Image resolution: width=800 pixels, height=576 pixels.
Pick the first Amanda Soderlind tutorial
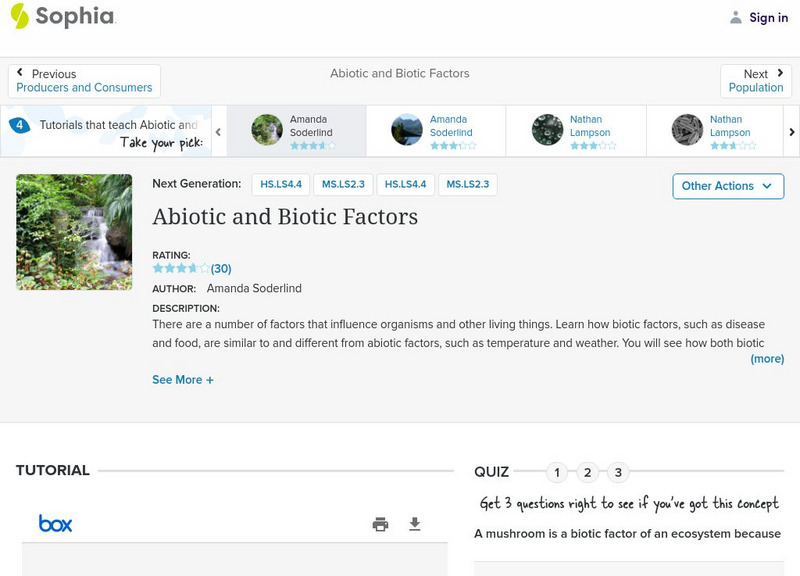coord(296,131)
